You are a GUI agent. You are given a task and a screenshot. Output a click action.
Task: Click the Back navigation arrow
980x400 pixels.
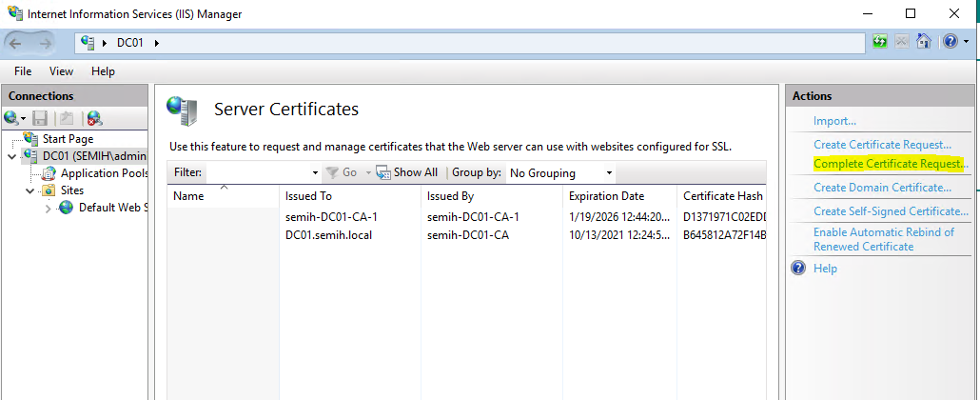coord(16,43)
